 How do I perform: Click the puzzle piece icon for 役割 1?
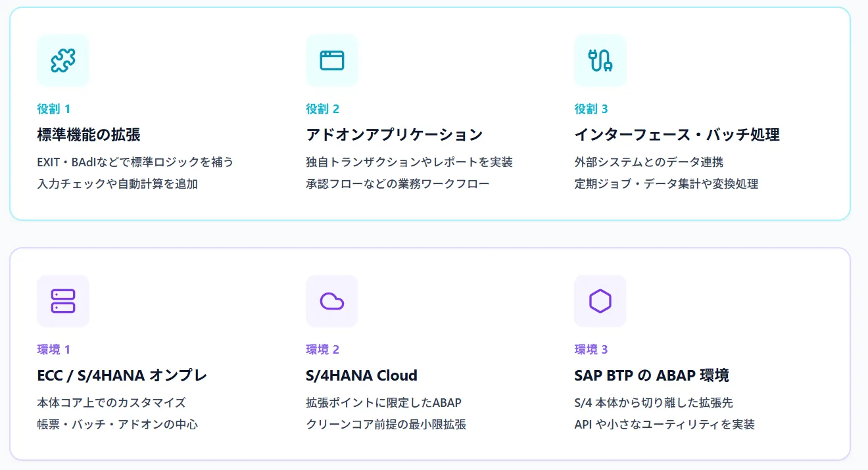coord(63,60)
